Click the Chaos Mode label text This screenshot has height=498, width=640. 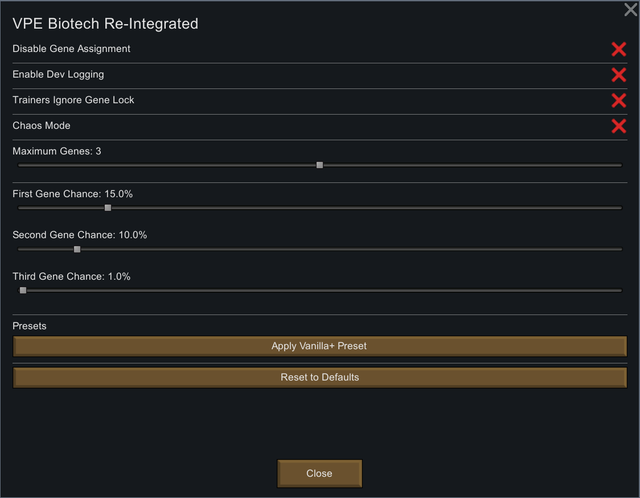pyautogui.click(x=41, y=126)
